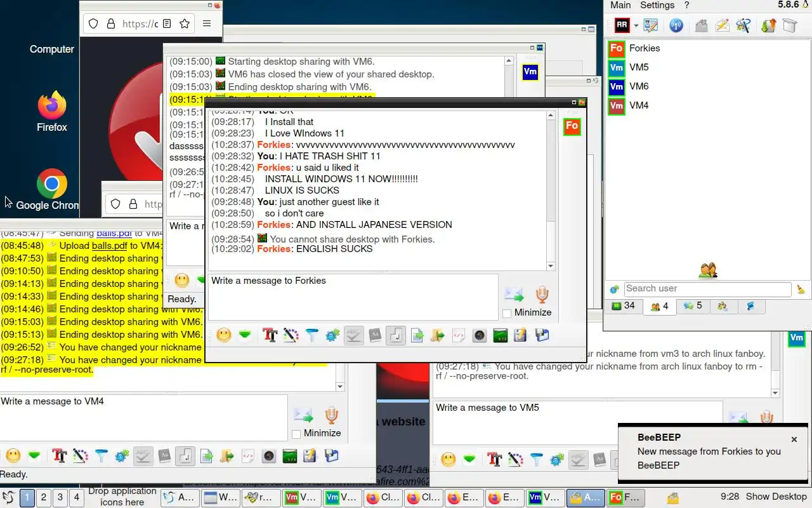Click font style icon in Forkies chat toolbar
Image resolution: width=812 pixels, height=508 pixels.
point(270,335)
